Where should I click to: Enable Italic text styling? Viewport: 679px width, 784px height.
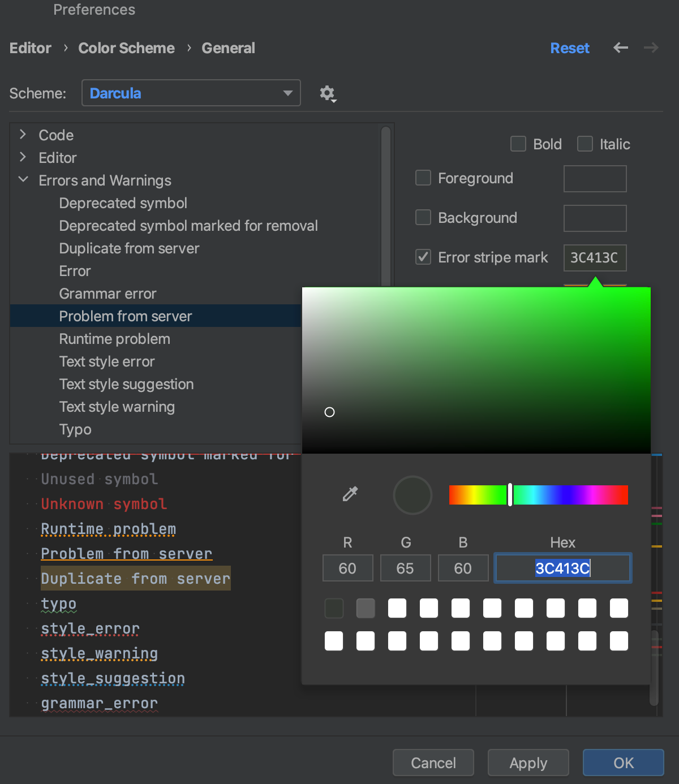point(585,144)
